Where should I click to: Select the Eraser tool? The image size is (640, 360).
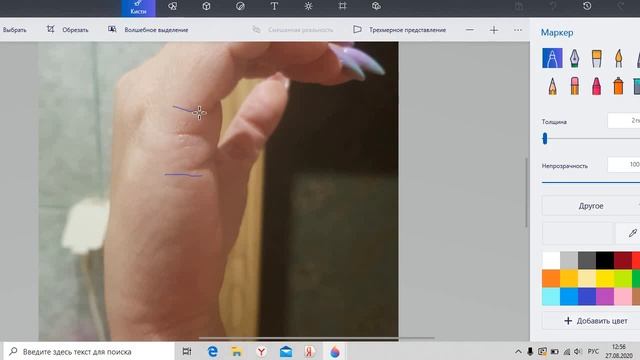574,86
